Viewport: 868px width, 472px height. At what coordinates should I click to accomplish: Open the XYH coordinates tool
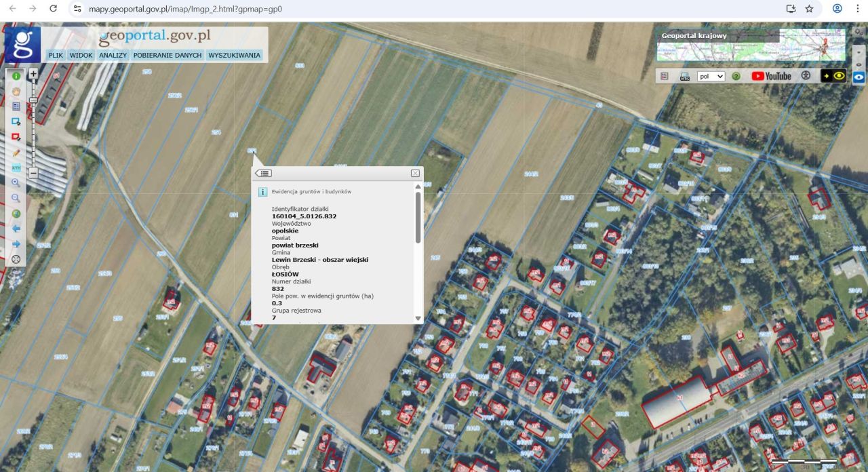[x=16, y=168]
